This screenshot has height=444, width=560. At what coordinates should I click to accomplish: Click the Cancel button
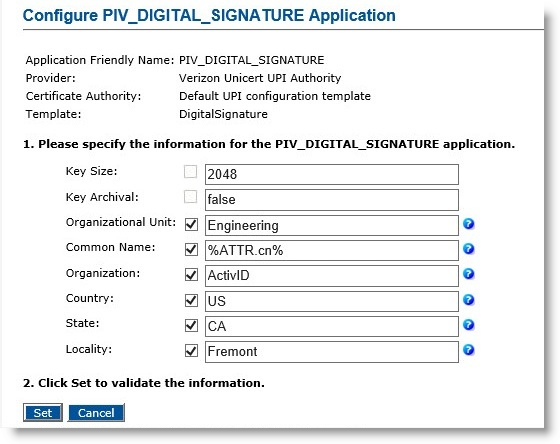(96, 413)
